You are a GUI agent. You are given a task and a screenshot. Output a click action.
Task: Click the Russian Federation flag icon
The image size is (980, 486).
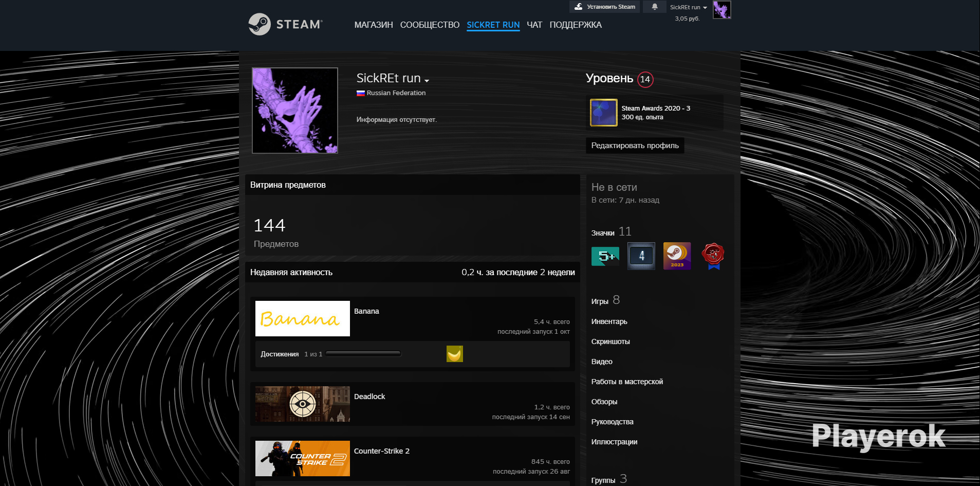(361, 93)
